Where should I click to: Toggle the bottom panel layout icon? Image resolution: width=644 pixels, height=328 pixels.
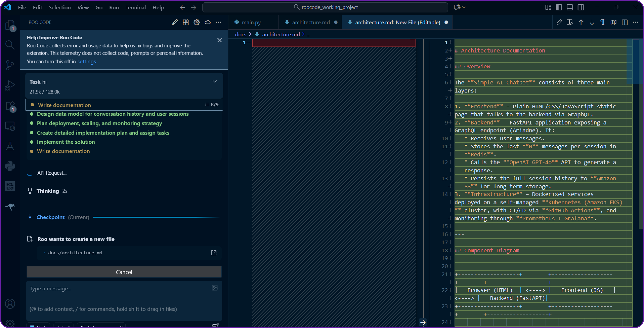coord(570,7)
